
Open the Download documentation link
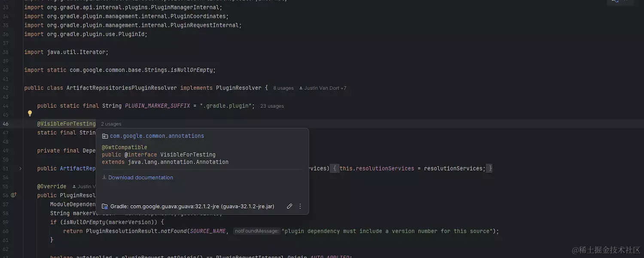[140, 177]
